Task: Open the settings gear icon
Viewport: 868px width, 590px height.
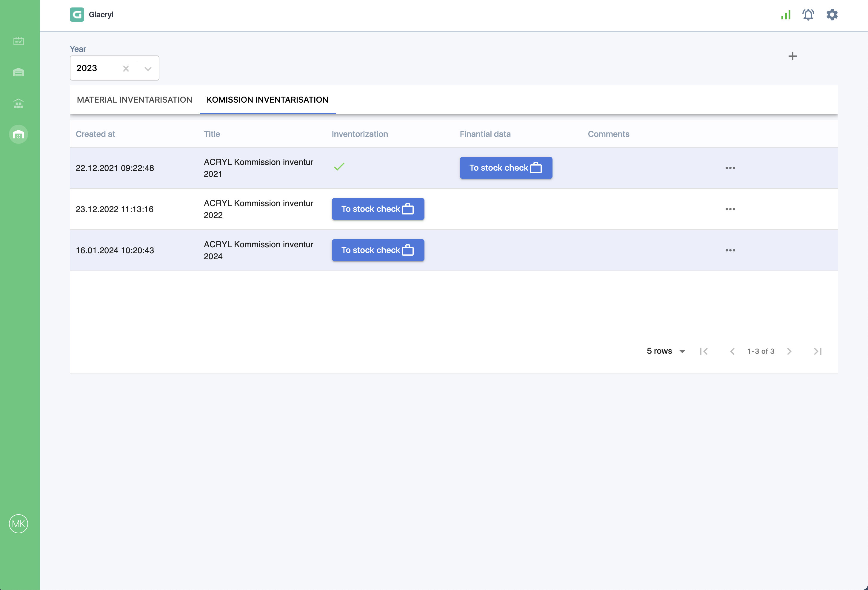Action: [832, 15]
